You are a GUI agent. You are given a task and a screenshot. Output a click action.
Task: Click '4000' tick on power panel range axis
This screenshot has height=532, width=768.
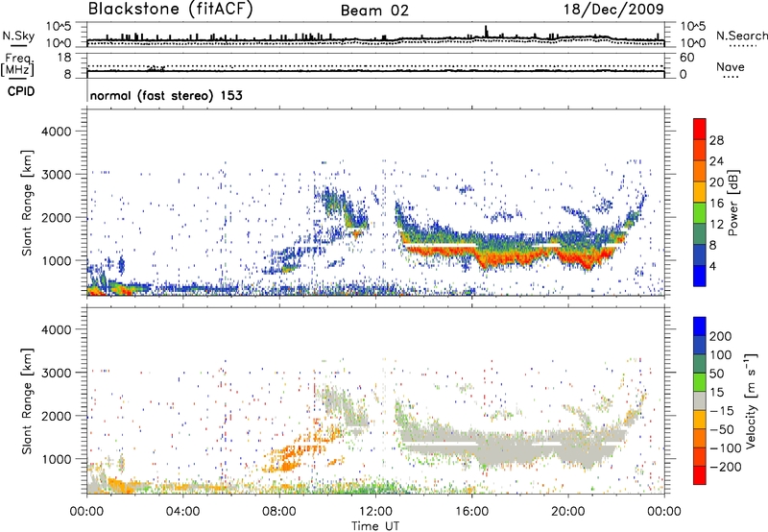point(57,132)
